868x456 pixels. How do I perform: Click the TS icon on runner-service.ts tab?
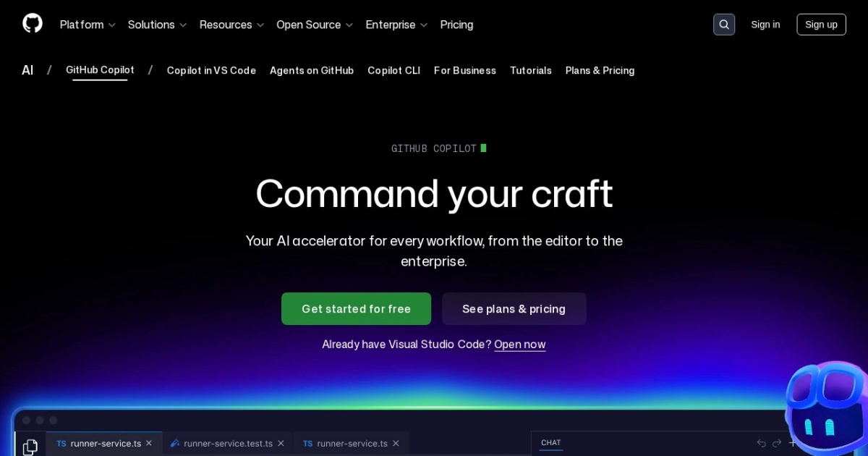coord(61,443)
